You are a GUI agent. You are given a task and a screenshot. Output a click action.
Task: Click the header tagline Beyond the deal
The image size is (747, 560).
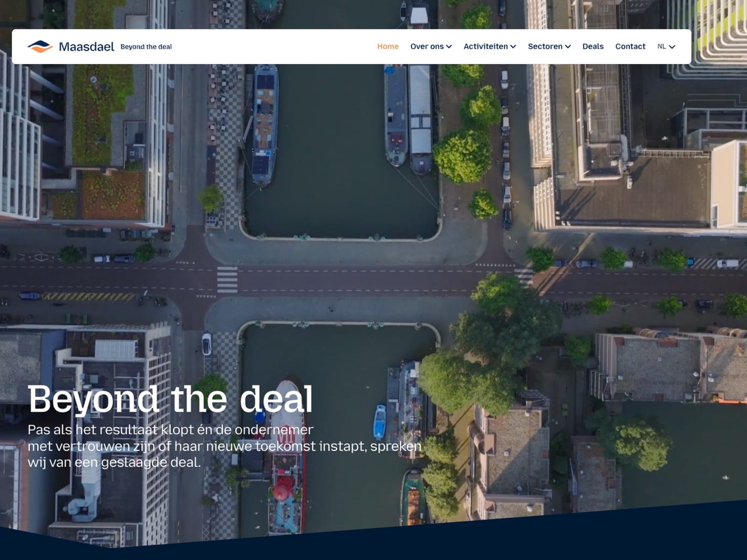click(146, 47)
